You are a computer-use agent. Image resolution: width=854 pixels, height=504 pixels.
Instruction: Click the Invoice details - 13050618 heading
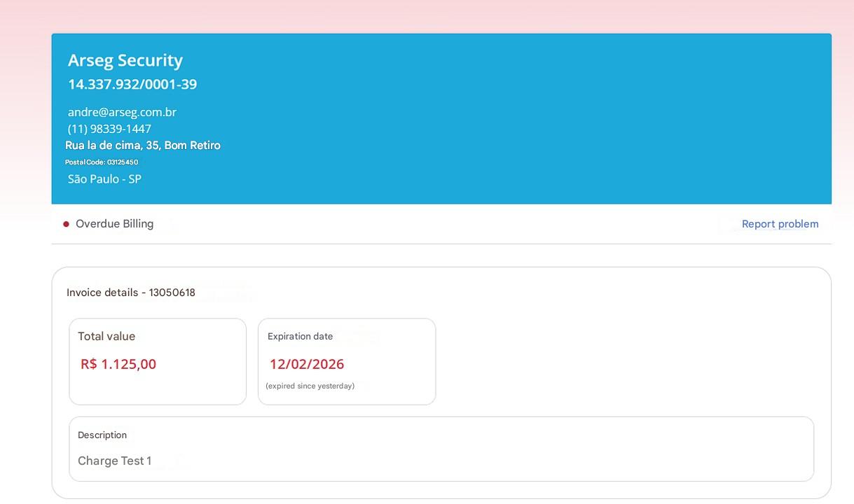click(130, 293)
